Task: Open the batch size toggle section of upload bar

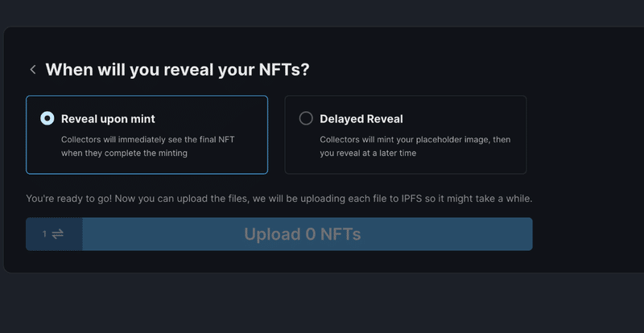Action: [54, 234]
